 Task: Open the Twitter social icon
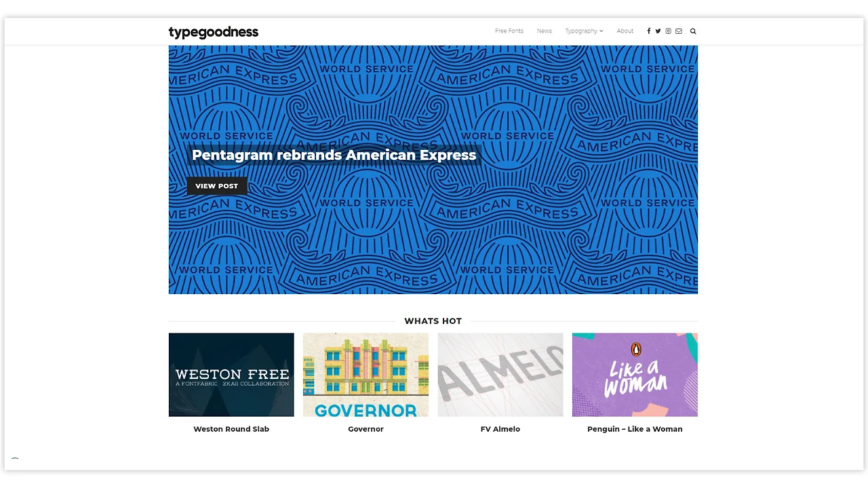tap(658, 31)
